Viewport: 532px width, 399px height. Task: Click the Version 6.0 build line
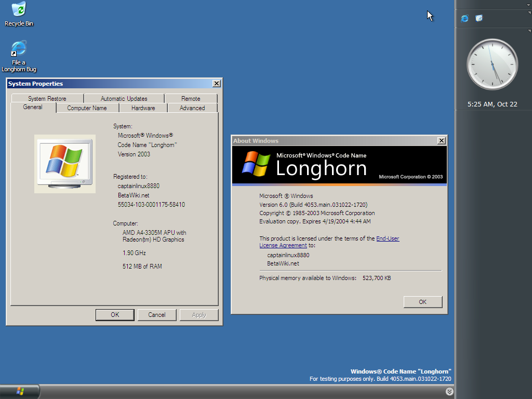(x=313, y=205)
